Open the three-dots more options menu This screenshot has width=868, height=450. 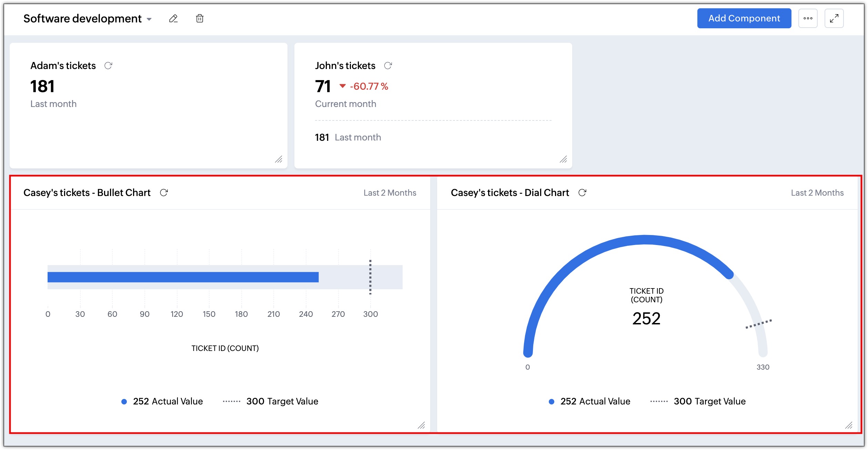(x=808, y=18)
